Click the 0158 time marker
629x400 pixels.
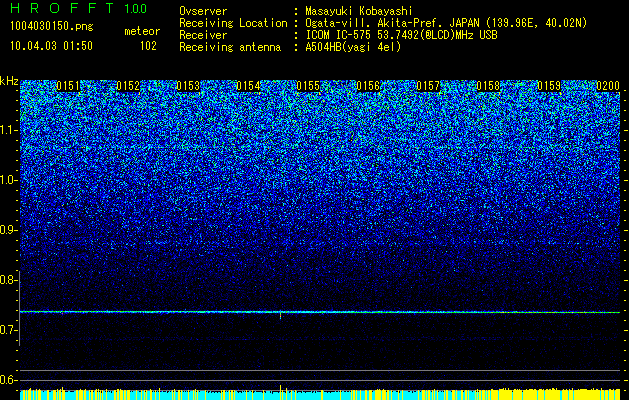tap(488, 86)
